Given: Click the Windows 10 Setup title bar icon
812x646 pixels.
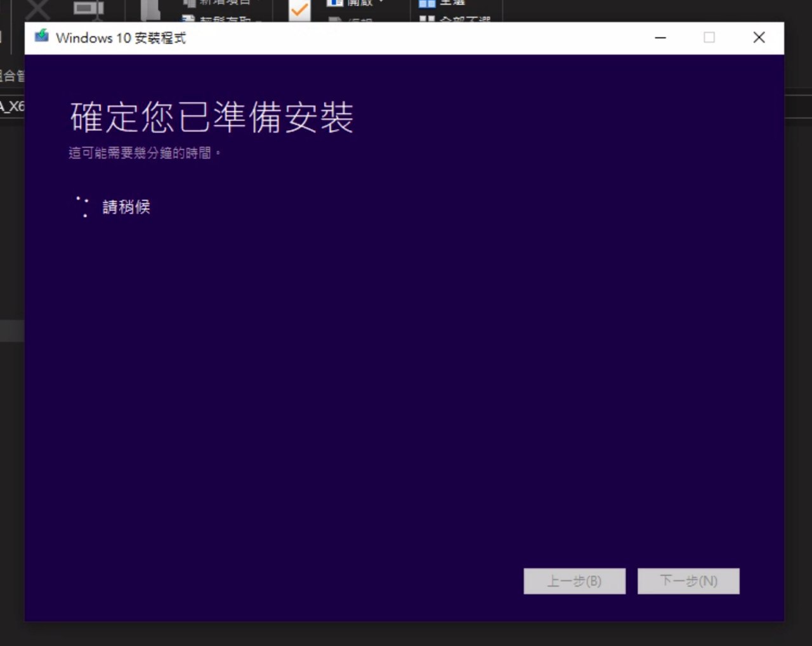Looking at the screenshot, I should (42, 36).
